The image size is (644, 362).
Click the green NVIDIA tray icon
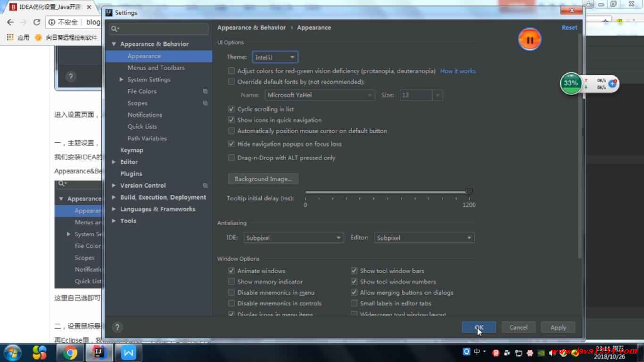tap(541, 353)
